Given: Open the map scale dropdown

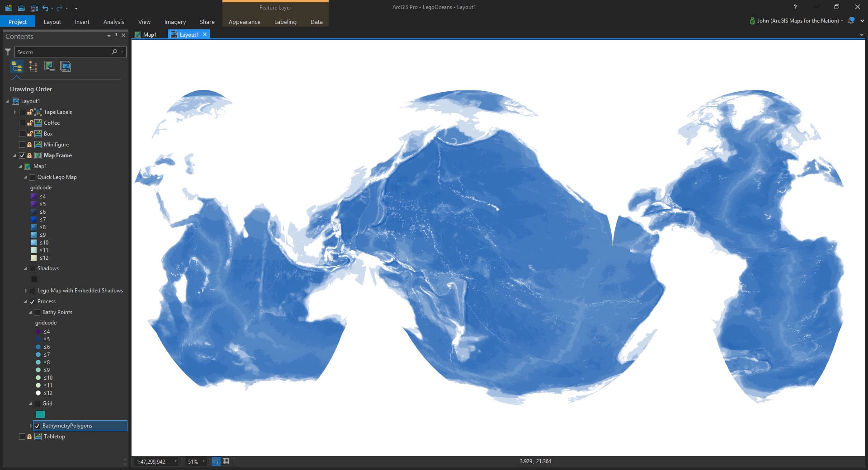Looking at the screenshot, I should coord(175,461).
